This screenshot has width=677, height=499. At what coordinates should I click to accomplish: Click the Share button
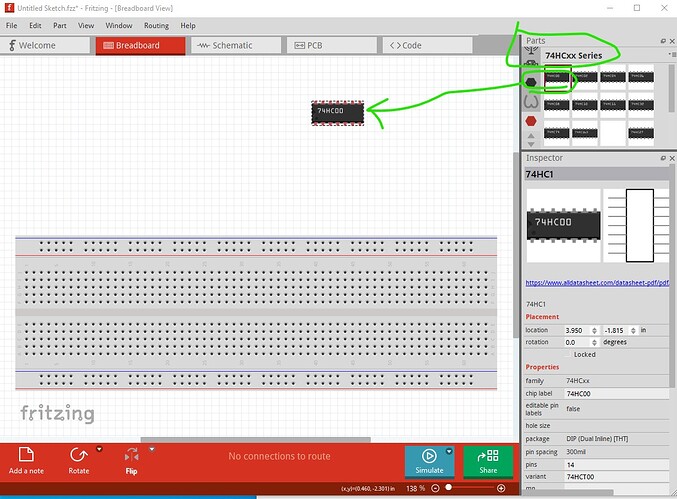488,462
